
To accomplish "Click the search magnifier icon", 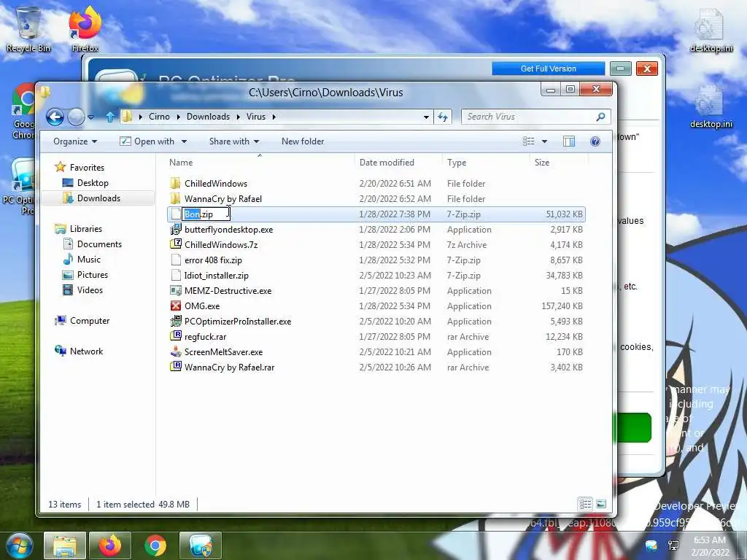I will tap(601, 117).
